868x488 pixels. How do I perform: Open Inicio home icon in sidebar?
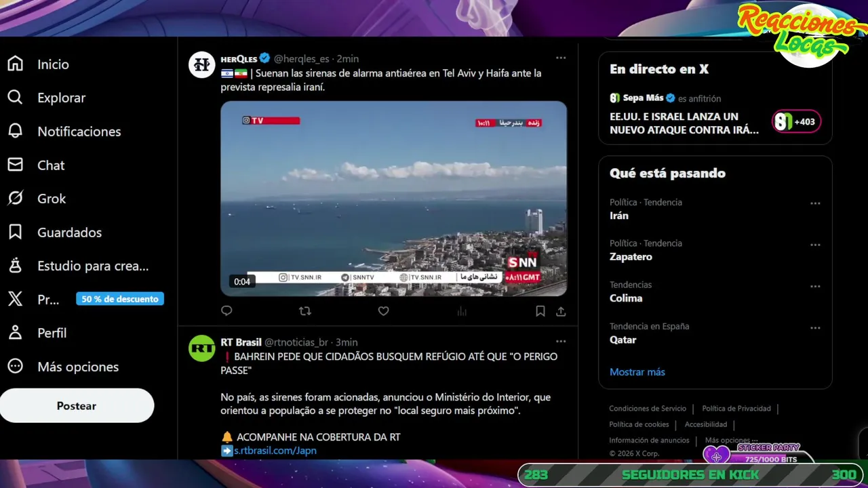click(x=15, y=64)
